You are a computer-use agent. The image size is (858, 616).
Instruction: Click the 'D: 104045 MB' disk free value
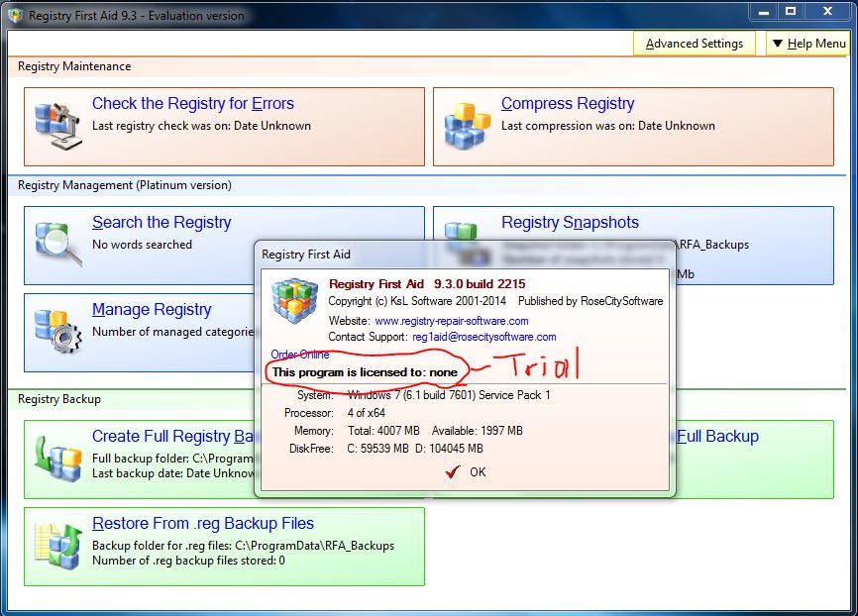click(449, 449)
